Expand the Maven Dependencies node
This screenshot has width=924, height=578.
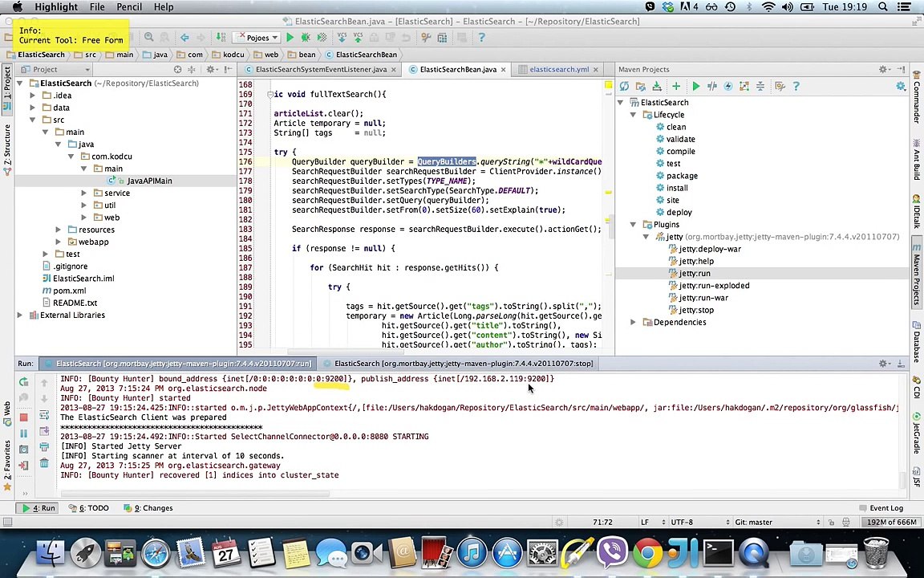click(634, 322)
